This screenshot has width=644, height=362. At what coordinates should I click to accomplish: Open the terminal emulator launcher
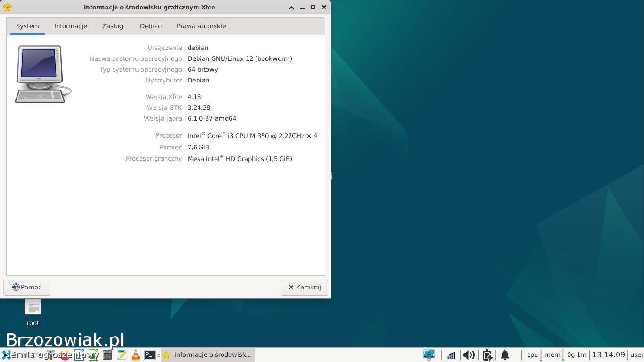[x=150, y=355]
